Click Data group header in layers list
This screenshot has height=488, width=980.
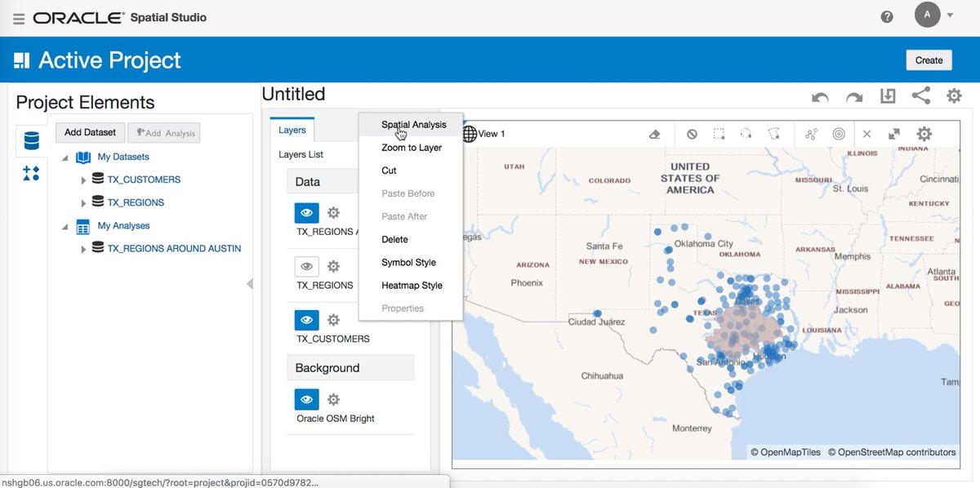(324, 181)
